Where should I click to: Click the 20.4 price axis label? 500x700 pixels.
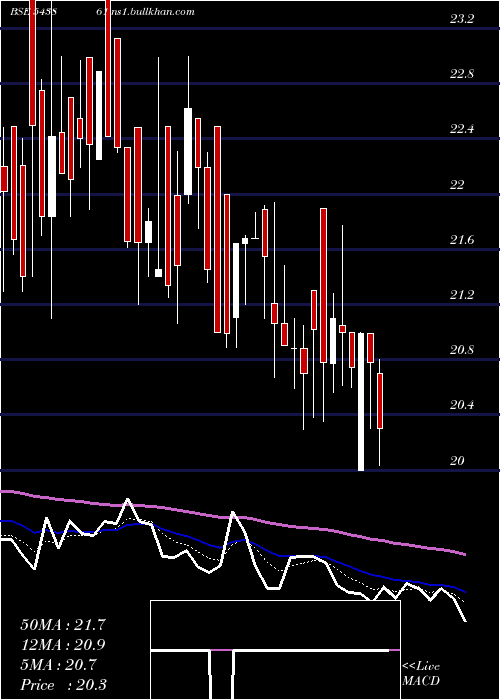462,405
